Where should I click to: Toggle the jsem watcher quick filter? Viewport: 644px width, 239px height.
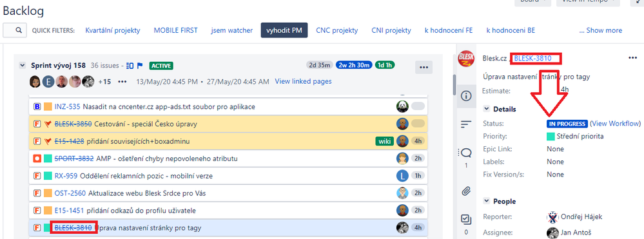tap(232, 30)
